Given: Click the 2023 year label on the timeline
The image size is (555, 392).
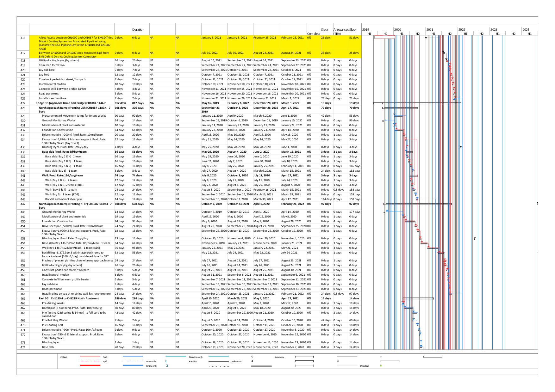Looking at the screenshot, I should [494, 30].
